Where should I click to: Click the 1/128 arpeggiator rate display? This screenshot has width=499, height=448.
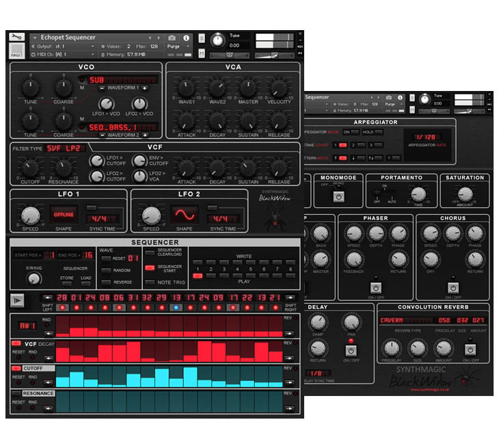(x=427, y=137)
